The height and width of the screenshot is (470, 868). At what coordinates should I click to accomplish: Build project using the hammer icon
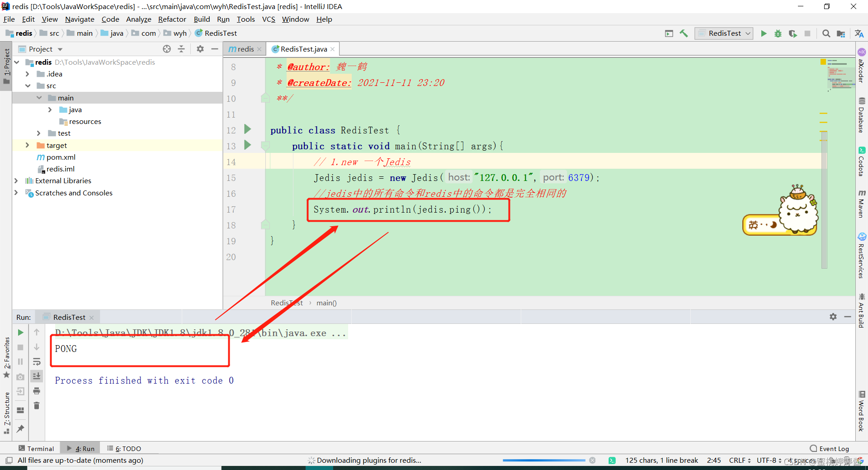[x=684, y=33]
